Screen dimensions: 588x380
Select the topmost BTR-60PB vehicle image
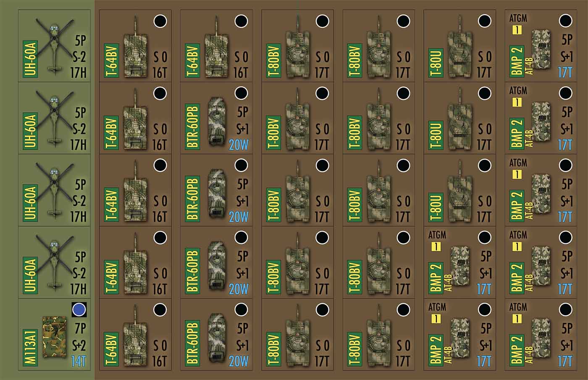217,122
